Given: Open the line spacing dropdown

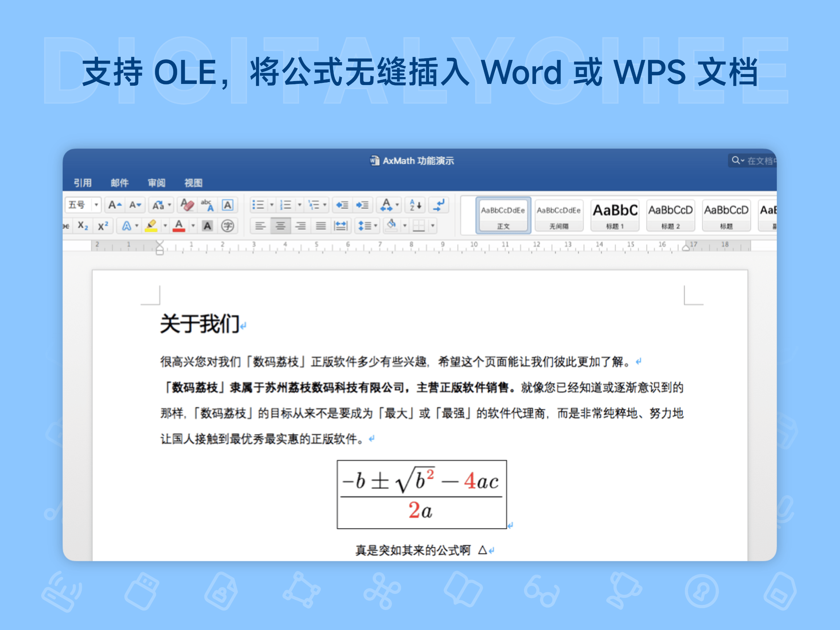Looking at the screenshot, I should click(x=368, y=225).
